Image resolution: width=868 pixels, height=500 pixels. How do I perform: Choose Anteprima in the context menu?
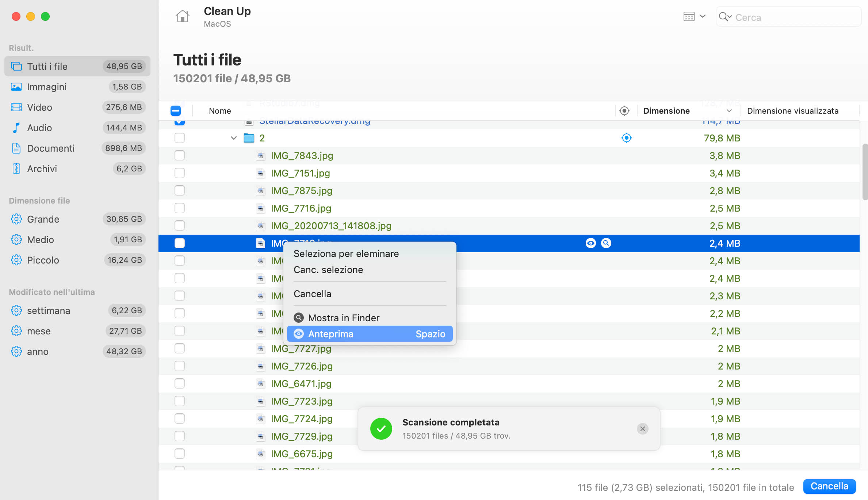pyautogui.click(x=370, y=334)
